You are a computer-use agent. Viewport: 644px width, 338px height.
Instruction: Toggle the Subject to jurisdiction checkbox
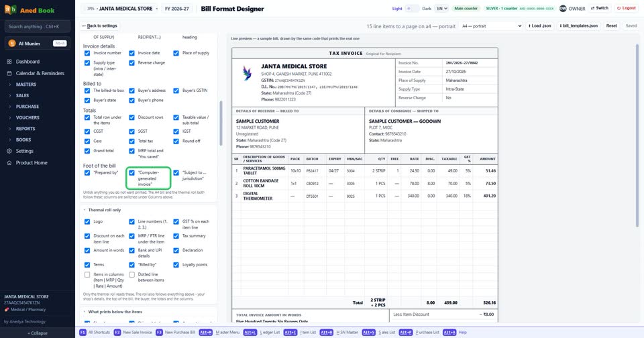pos(176,173)
